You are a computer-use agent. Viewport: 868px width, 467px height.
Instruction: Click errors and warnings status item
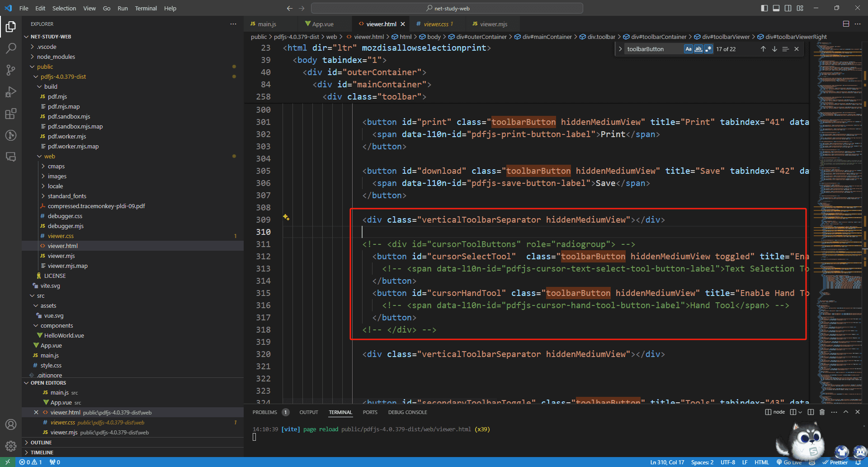30,462
